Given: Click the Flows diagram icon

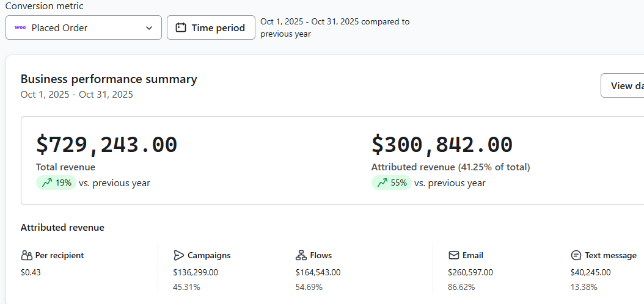Looking at the screenshot, I should coord(301,255).
